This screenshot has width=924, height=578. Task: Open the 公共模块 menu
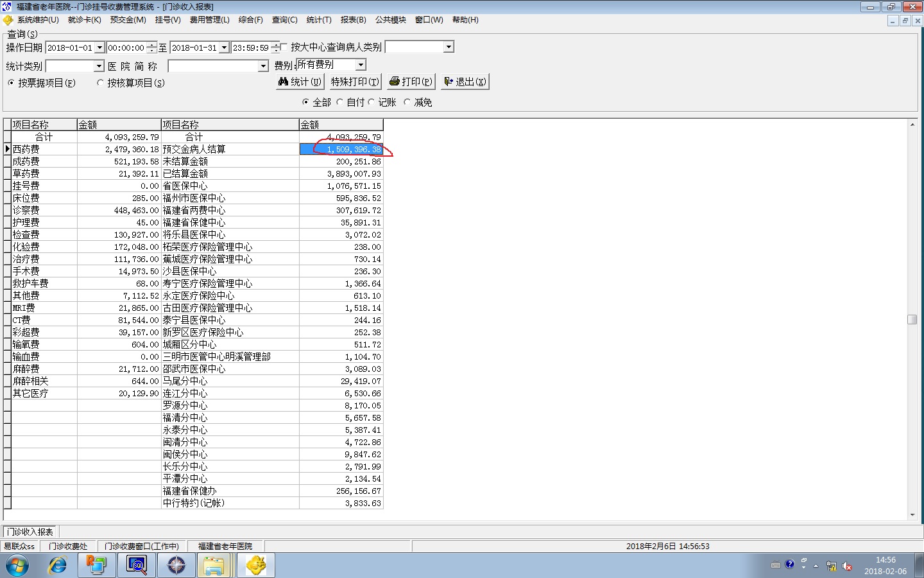(x=391, y=20)
